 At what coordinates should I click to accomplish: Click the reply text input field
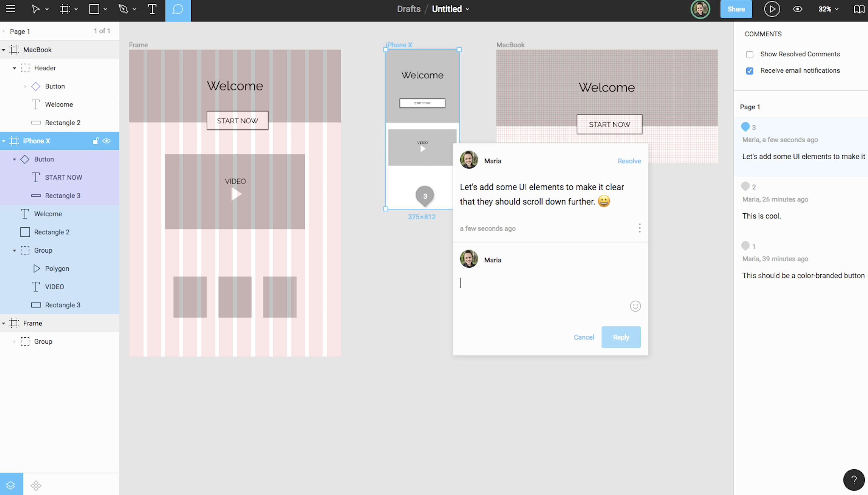(x=549, y=283)
